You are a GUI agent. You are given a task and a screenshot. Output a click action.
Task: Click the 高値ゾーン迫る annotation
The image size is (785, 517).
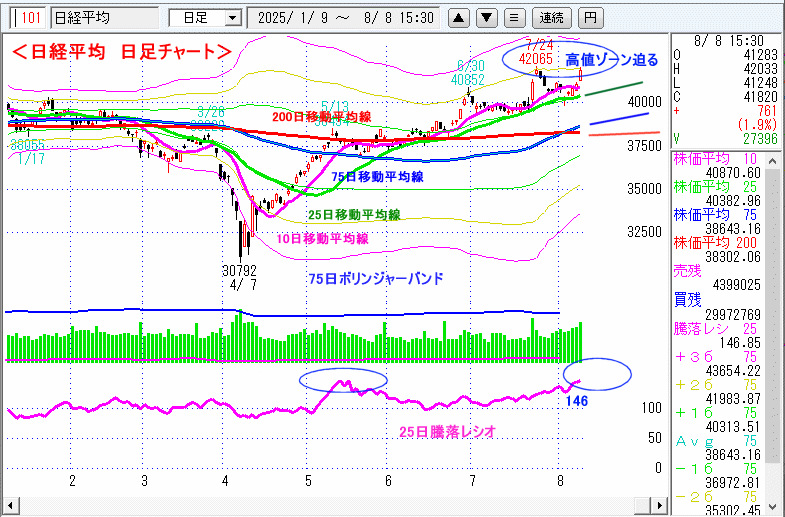[x=612, y=60]
